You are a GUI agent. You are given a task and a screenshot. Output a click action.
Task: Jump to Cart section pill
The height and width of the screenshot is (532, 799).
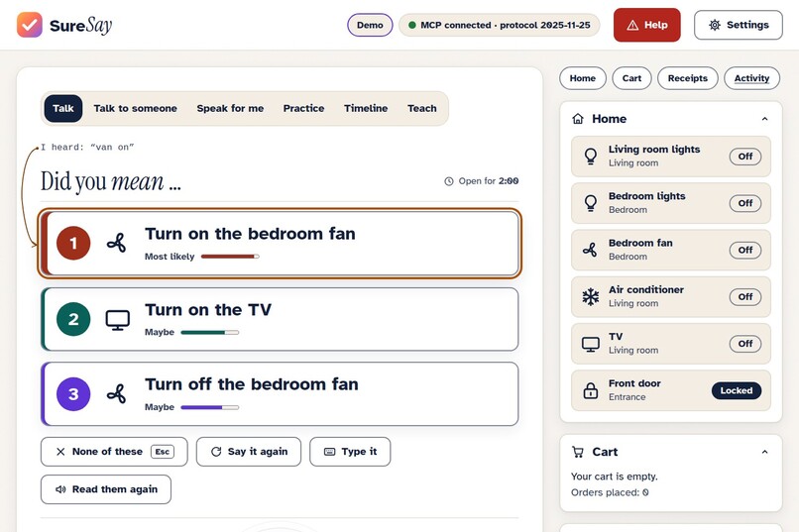(631, 78)
